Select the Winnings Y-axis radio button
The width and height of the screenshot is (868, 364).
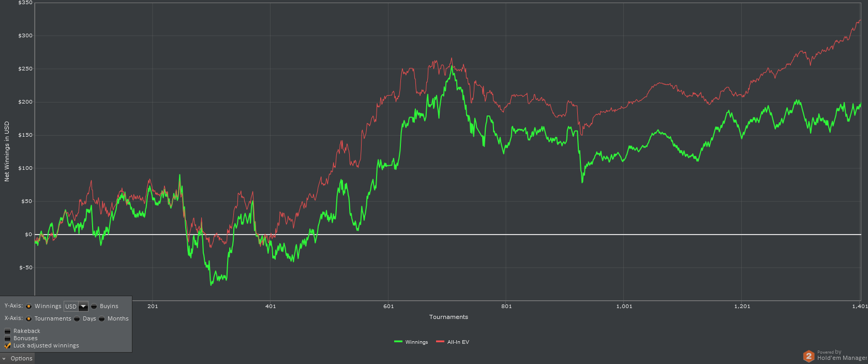(29, 307)
